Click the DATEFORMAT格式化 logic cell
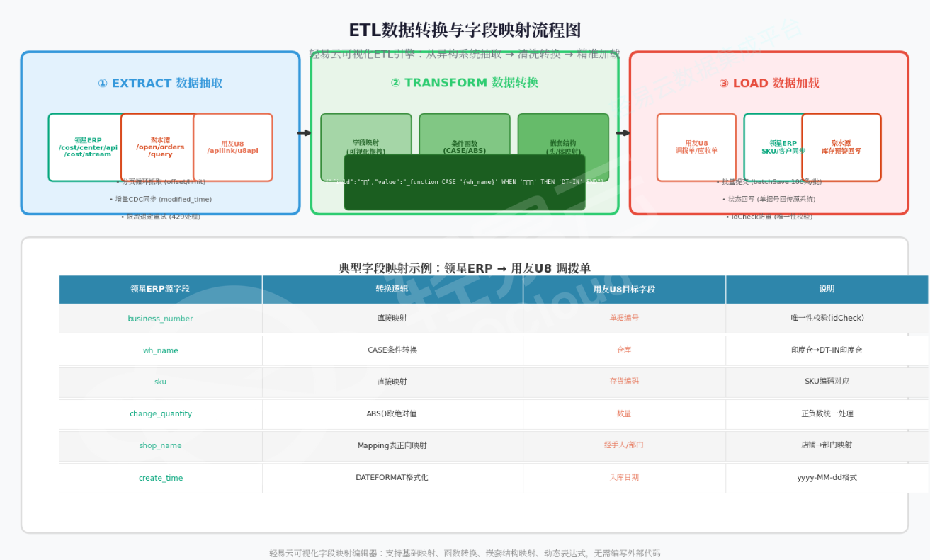Screen dimensions: 930x560 pos(392,478)
